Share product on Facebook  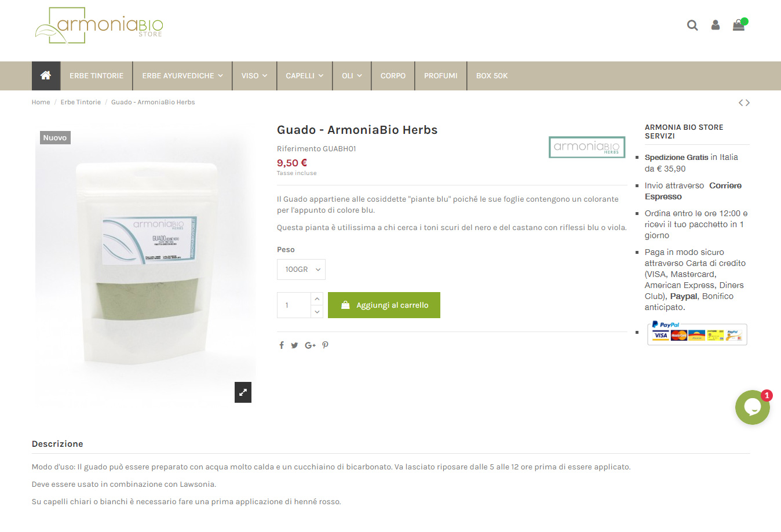tap(282, 345)
